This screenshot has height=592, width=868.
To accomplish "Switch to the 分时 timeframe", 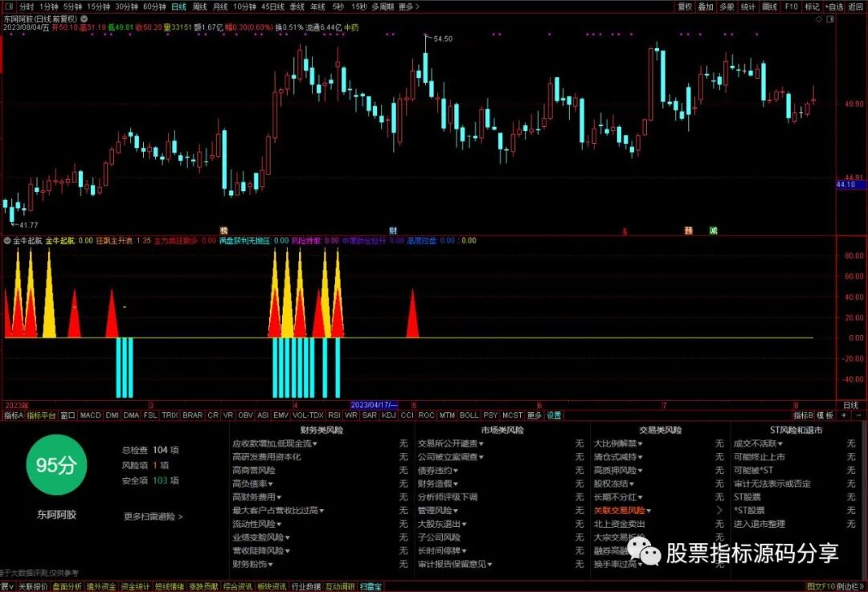I will point(27,6).
